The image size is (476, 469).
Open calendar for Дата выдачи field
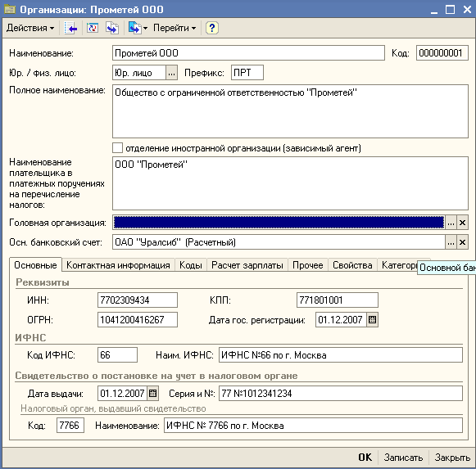pos(152,394)
